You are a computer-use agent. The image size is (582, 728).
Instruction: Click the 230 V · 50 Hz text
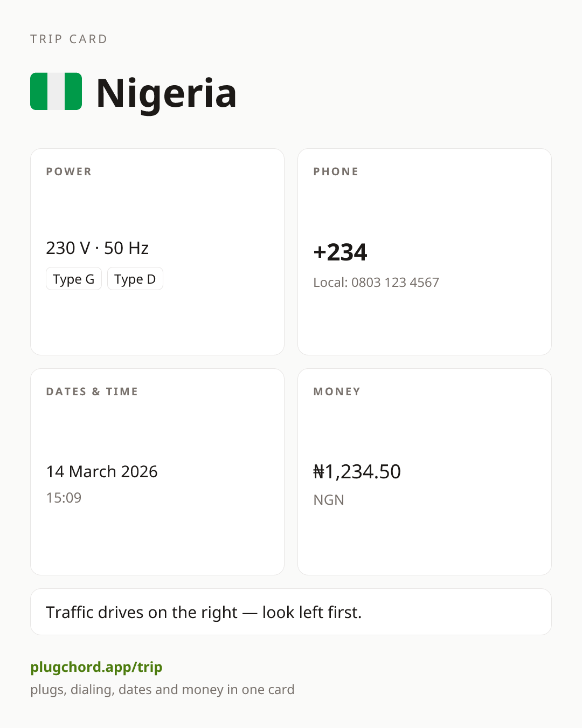pyautogui.click(x=98, y=248)
